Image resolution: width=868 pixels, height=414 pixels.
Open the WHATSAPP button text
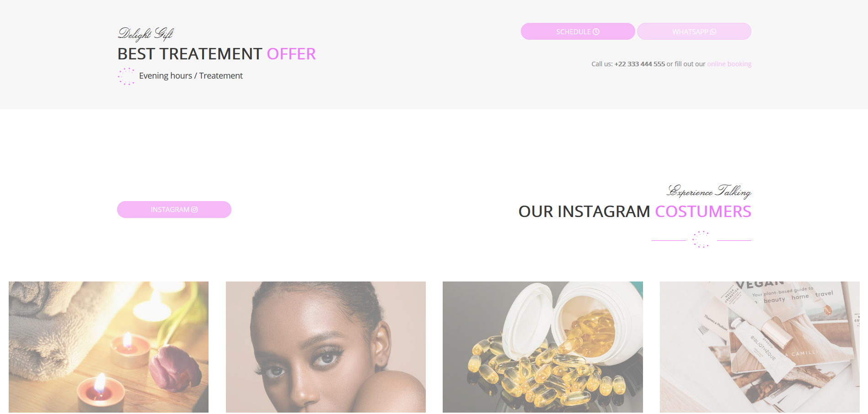point(690,32)
